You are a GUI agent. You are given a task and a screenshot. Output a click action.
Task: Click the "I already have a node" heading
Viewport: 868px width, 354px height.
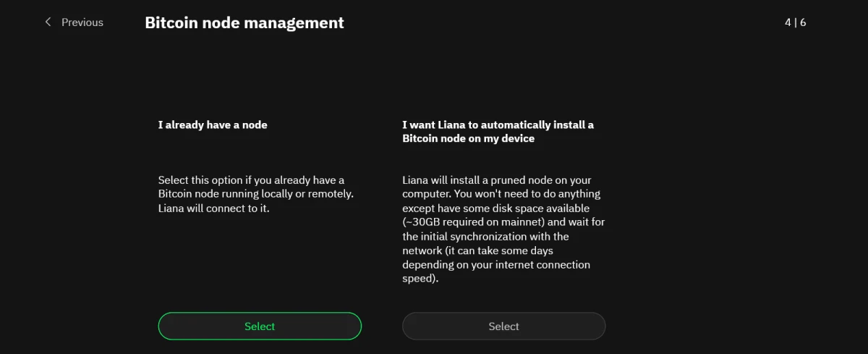click(x=213, y=125)
